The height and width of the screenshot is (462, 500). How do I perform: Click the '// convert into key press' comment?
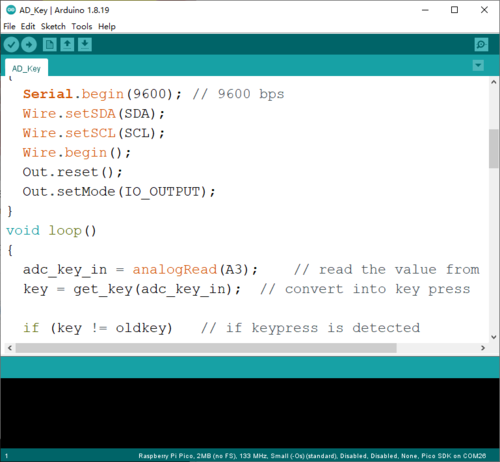[365, 289]
